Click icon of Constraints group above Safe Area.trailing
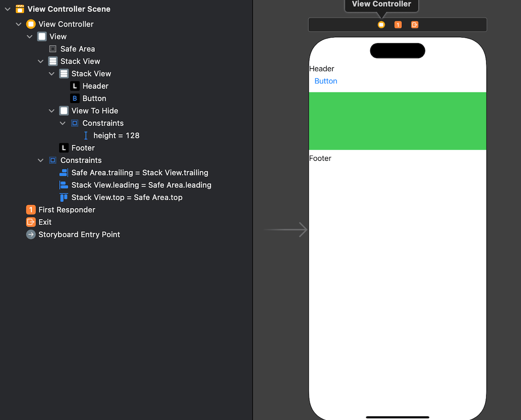 coord(53,160)
